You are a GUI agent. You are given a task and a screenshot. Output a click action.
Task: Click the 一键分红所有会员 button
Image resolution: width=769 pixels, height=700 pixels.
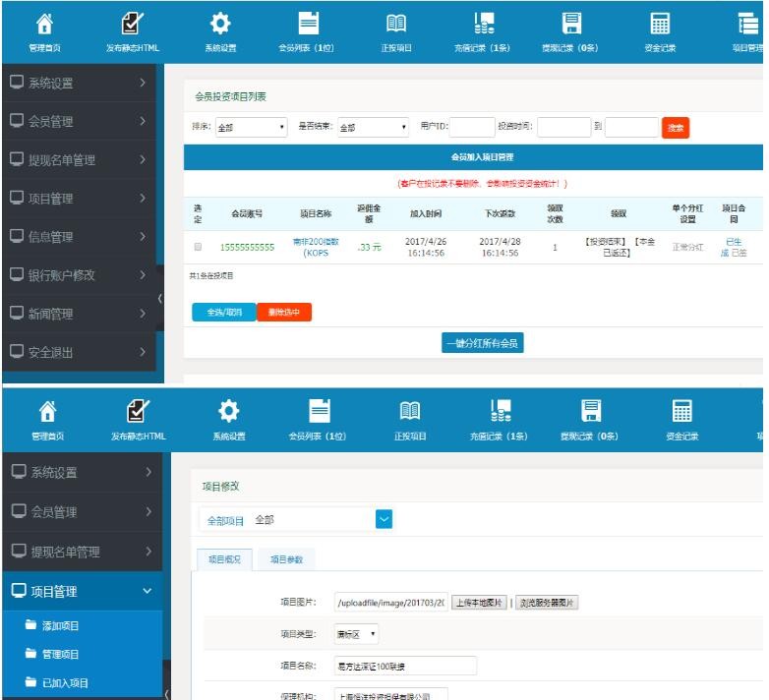tap(483, 343)
